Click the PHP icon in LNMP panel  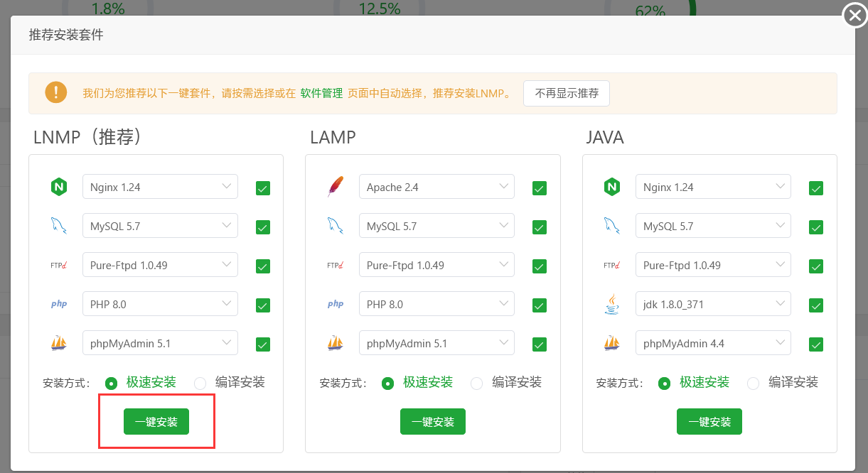58,304
